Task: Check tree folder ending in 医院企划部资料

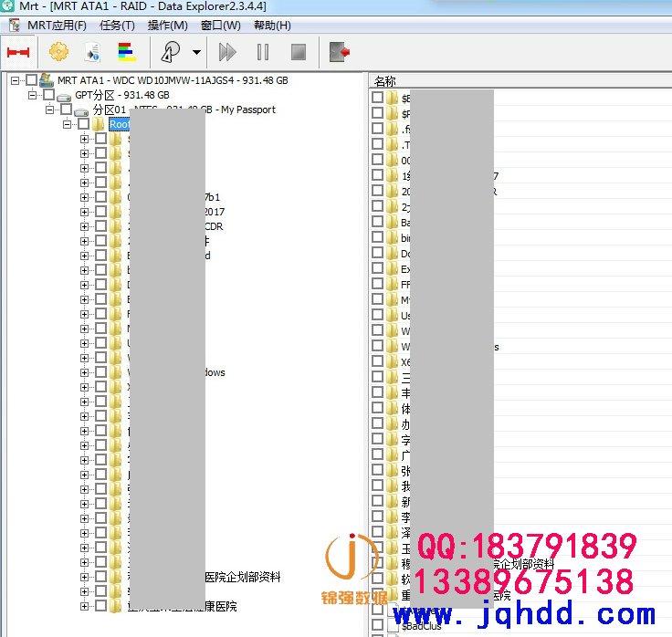Action: pos(100,577)
